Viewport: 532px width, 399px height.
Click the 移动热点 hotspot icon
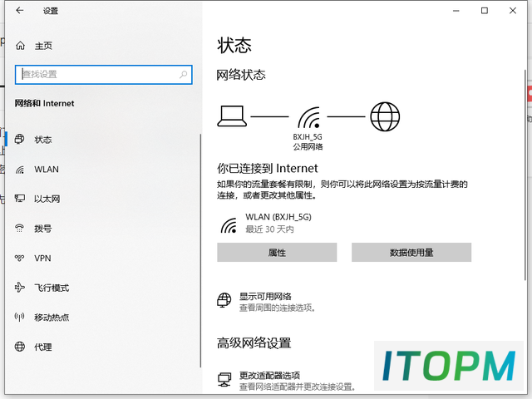tap(20, 317)
